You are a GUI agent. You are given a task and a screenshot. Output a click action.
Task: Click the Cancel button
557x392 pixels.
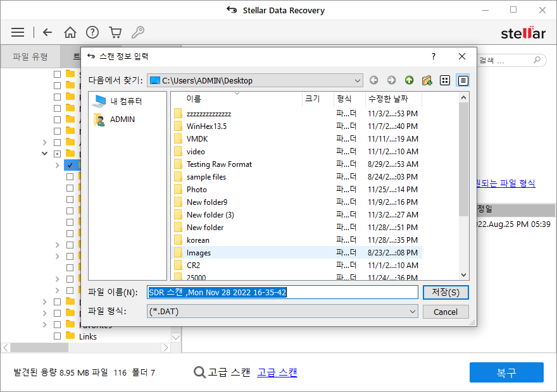coord(446,312)
